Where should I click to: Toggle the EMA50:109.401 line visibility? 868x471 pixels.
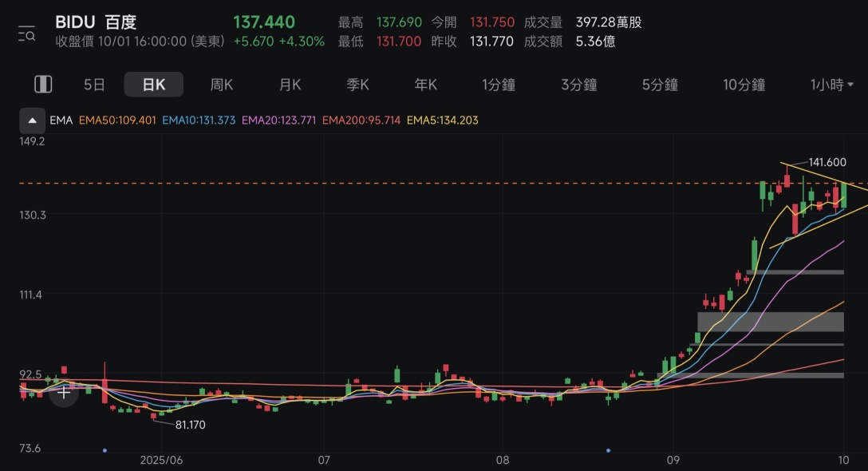pos(117,121)
